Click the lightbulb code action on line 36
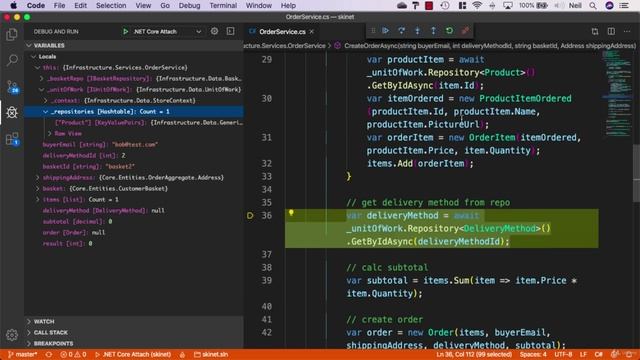This screenshot has height=360, width=640. 291,213
